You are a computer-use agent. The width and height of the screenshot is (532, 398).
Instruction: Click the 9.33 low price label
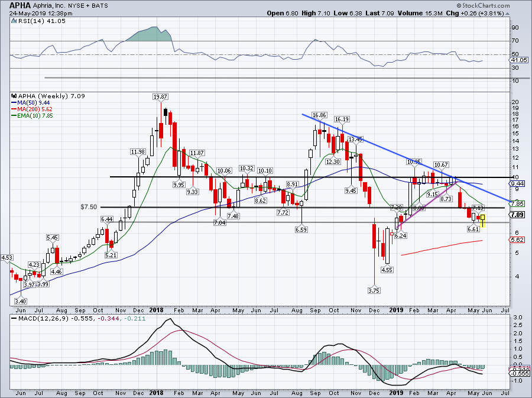pyautogui.click(x=192, y=192)
